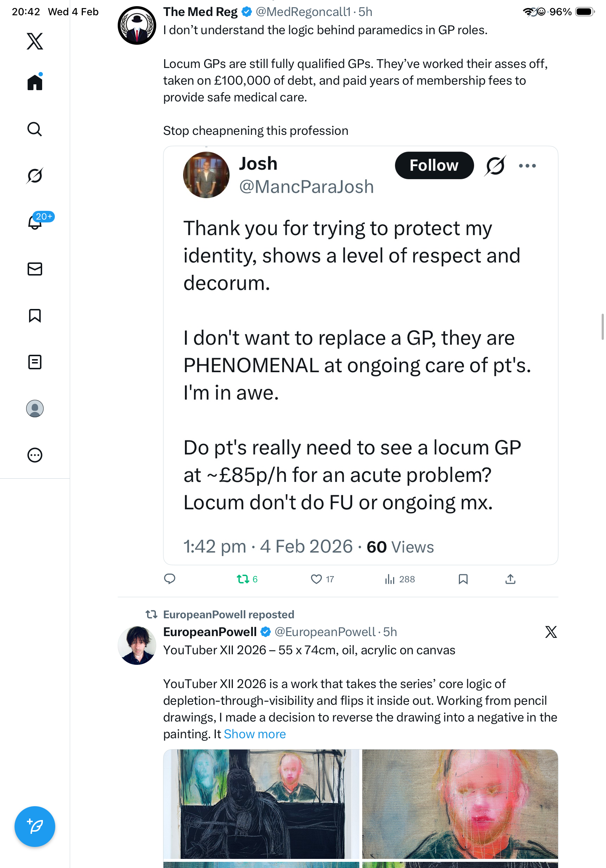Like The Med Reg post
Screen dimensions: 606x868
coord(316,579)
